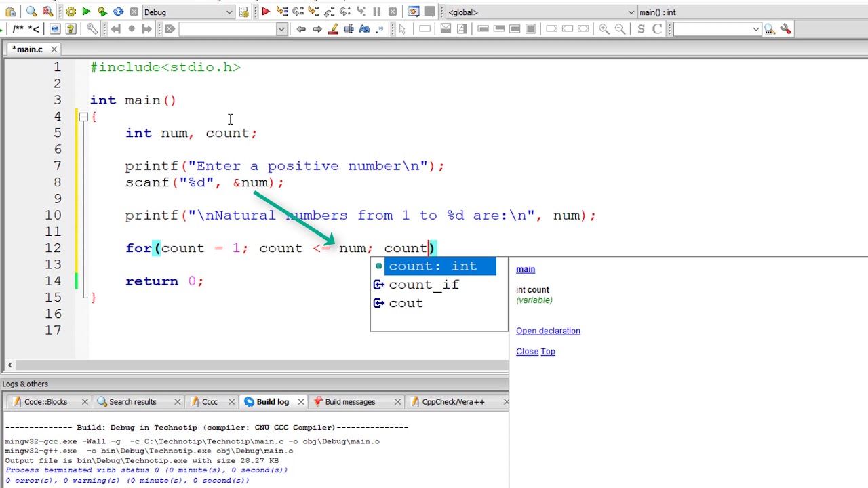Run the program with green play icon
Image resolution: width=868 pixels, height=488 pixels.
click(x=86, y=12)
